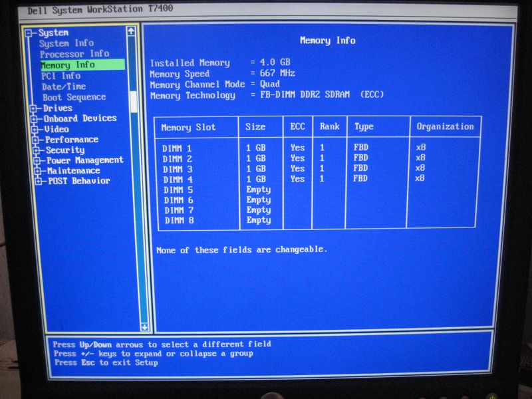Click the DIMM 4 row label

point(178,180)
